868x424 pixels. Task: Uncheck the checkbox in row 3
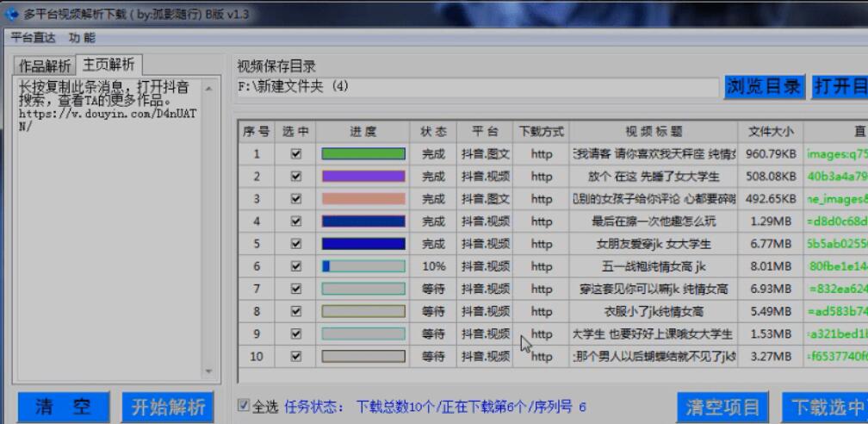(296, 199)
